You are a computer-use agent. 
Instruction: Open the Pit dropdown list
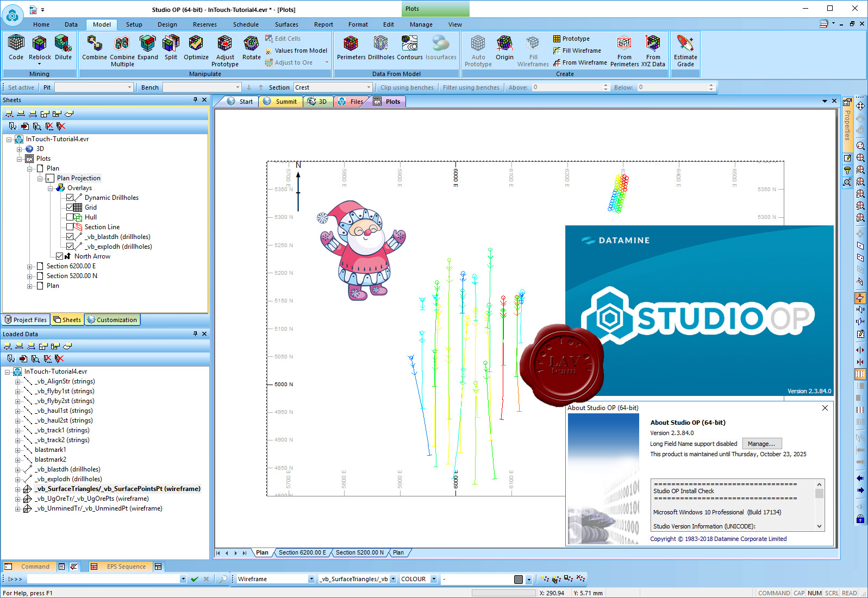129,87
